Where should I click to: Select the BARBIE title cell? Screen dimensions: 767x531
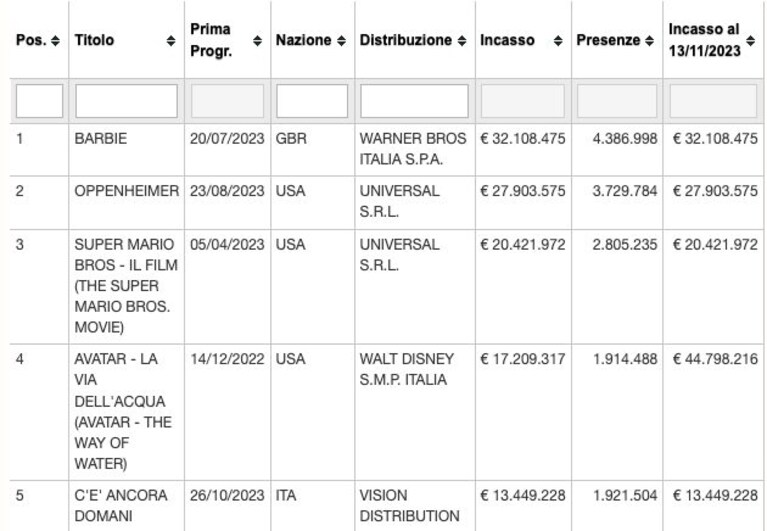tap(101, 139)
